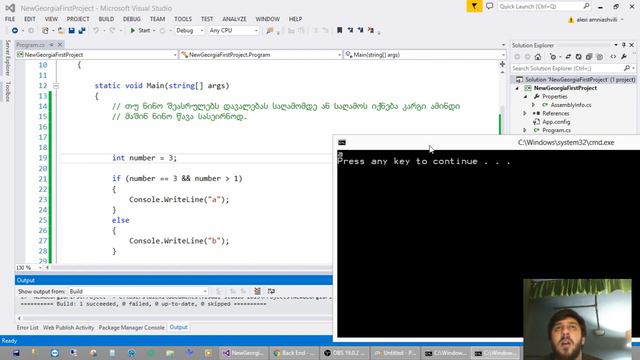This screenshot has width=640, height=360.
Task: Click the Solution Explorer Home icon
Action: point(538,57)
